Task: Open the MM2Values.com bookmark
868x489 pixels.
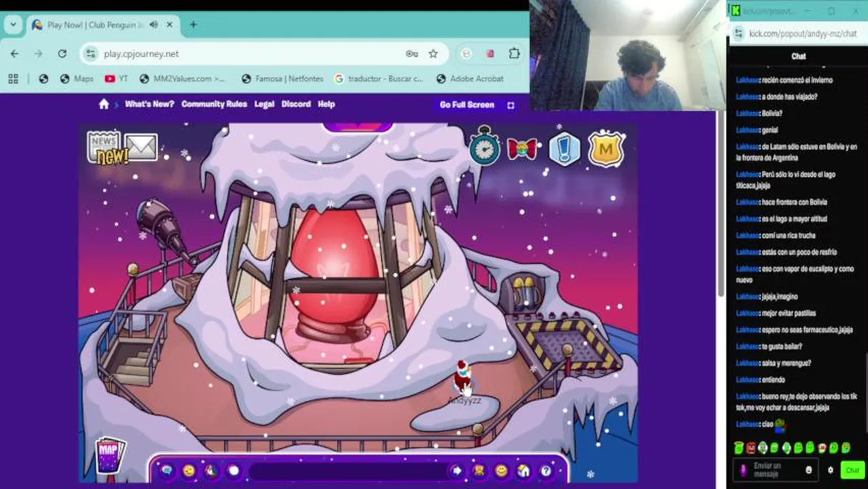Action: coord(182,79)
